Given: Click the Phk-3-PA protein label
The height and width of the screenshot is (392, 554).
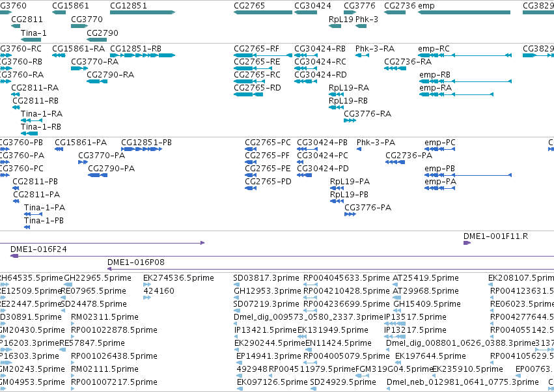Looking at the screenshot, I should [376, 143].
